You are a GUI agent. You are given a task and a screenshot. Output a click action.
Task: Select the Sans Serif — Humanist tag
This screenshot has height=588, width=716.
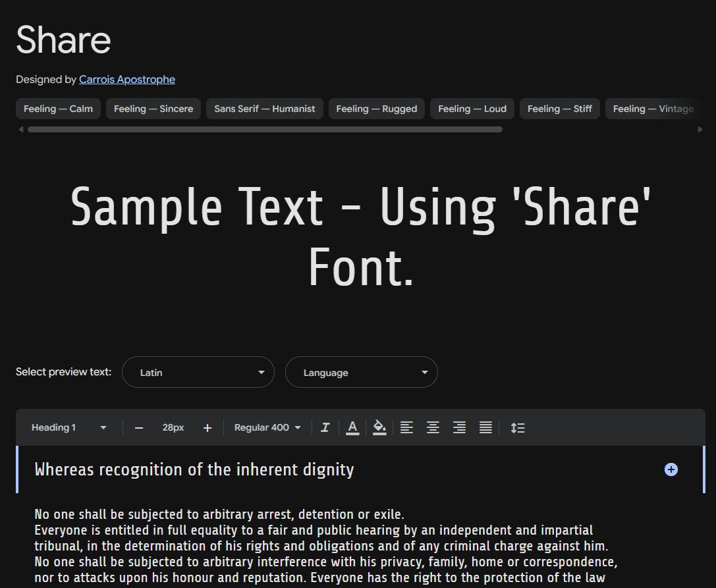tap(265, 109)
